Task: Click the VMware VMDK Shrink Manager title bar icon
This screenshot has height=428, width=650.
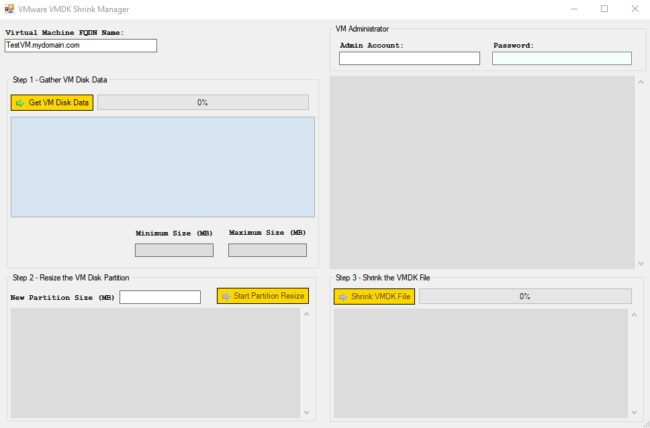Action: tap(9, 8)
